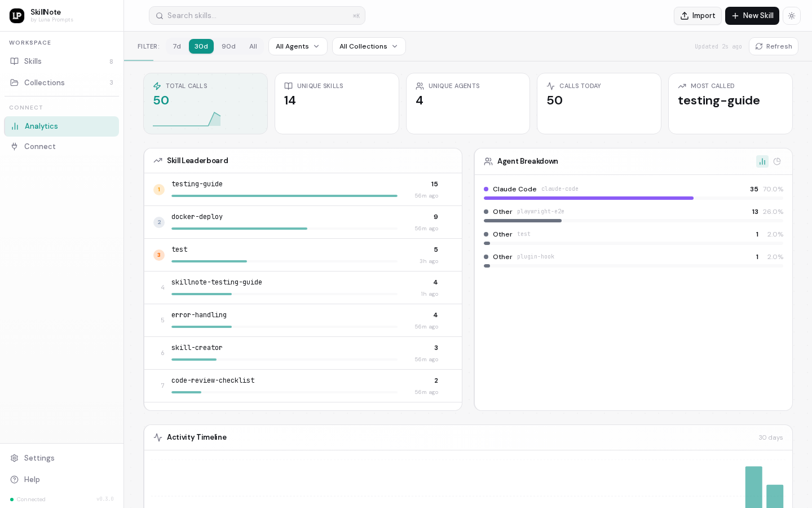Keep Agent Breakdown in bar chart view
The width and height of the screenshot is (812, 508).
tap(762, 161)
